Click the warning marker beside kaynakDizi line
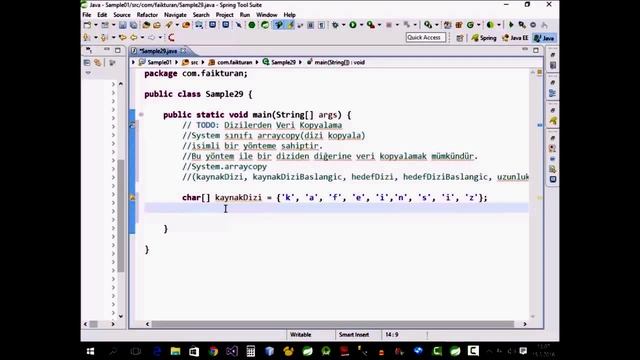 click(132, 198)
